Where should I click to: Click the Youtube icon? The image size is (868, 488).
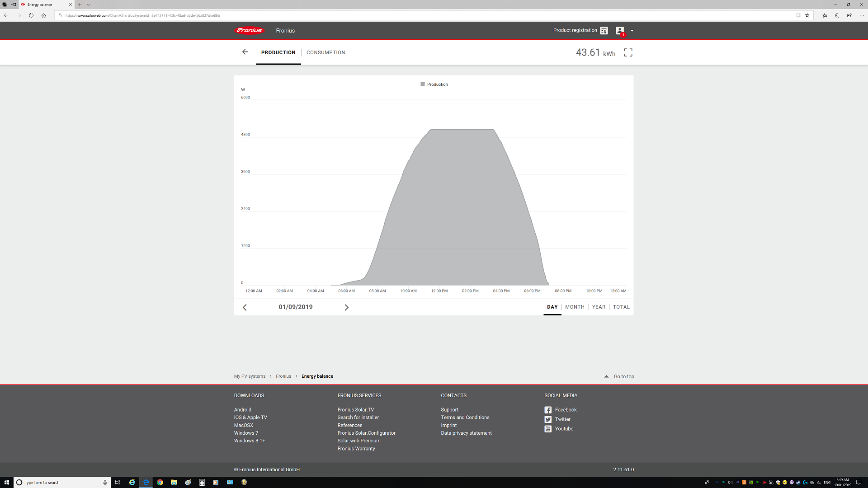548,429
